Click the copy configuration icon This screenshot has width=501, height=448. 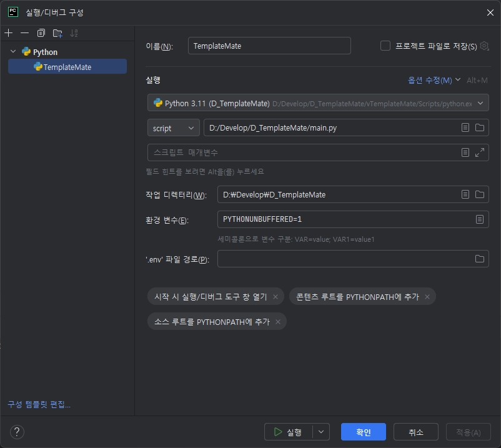click(x=41, y=33)
